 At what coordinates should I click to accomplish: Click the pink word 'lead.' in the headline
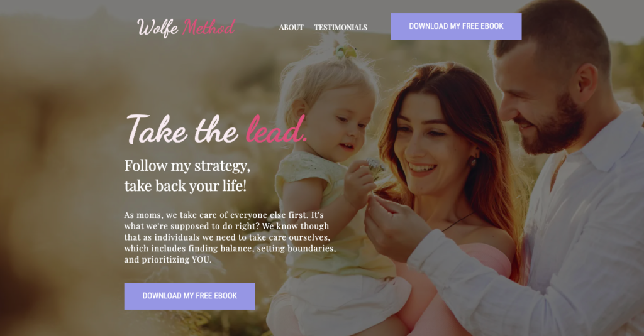click(x=277, y=129)
